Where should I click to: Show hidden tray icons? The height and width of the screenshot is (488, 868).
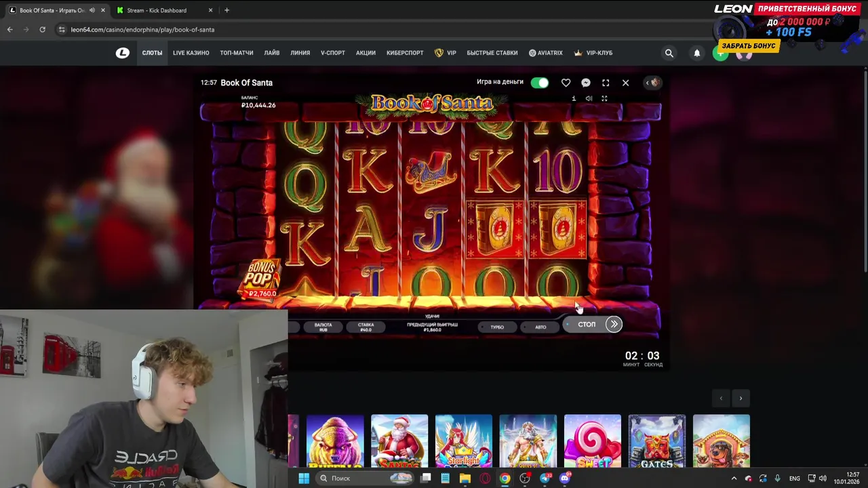pyautogui.click(x=734, y=479)
